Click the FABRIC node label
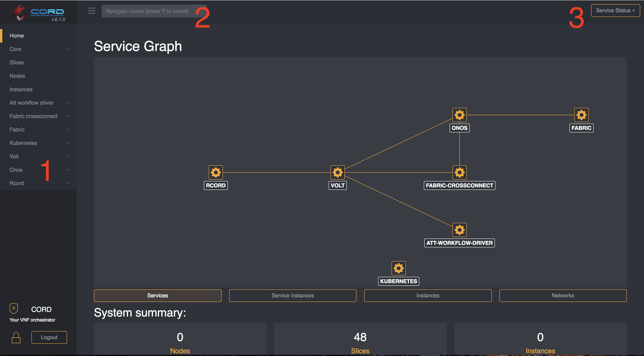 tap(581, 128)
